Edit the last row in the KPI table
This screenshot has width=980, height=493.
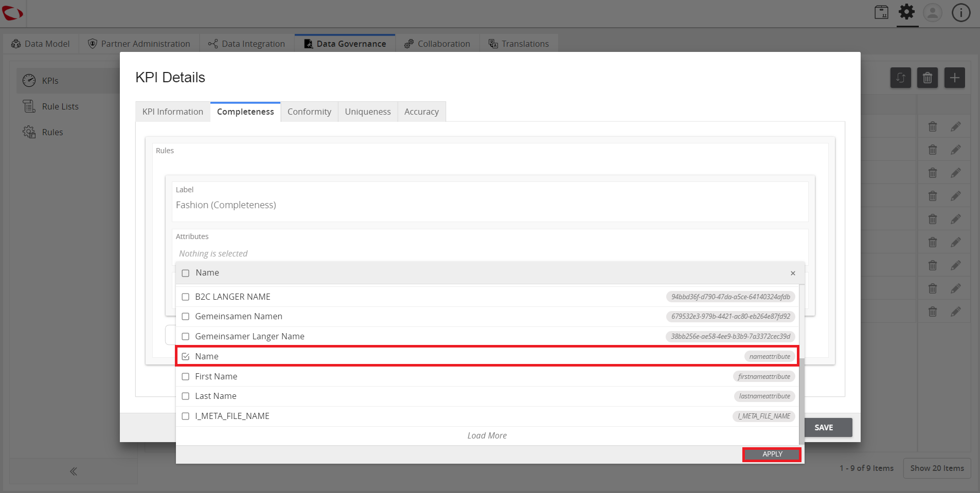coord(956,312)
